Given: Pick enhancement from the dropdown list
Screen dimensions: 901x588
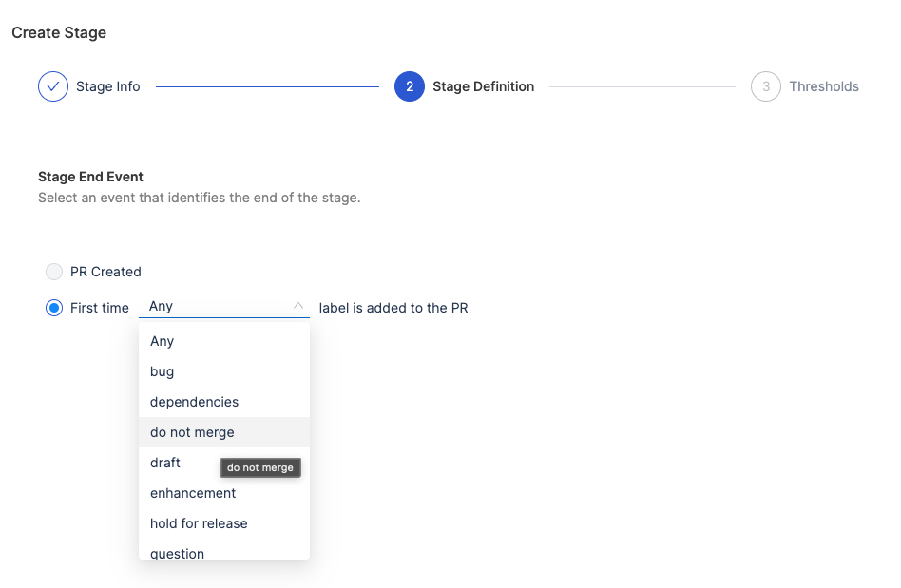Looking at the screenshot, I should coord(193,493).
